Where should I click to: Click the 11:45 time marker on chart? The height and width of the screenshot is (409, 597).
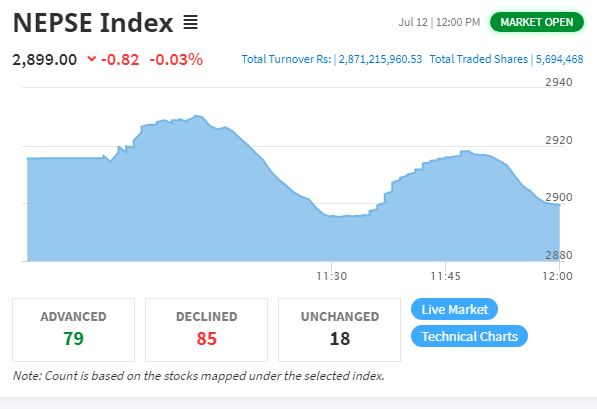coord(445,276)
